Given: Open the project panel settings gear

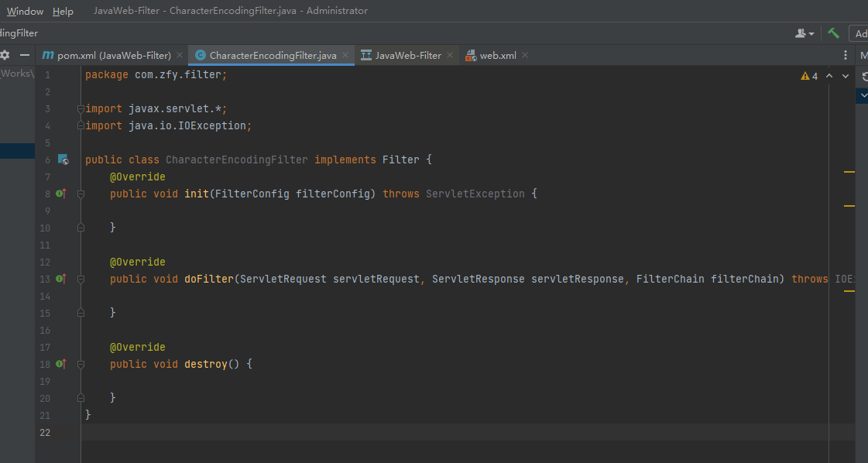Looking at the screenshot, I should pos(5,55).
